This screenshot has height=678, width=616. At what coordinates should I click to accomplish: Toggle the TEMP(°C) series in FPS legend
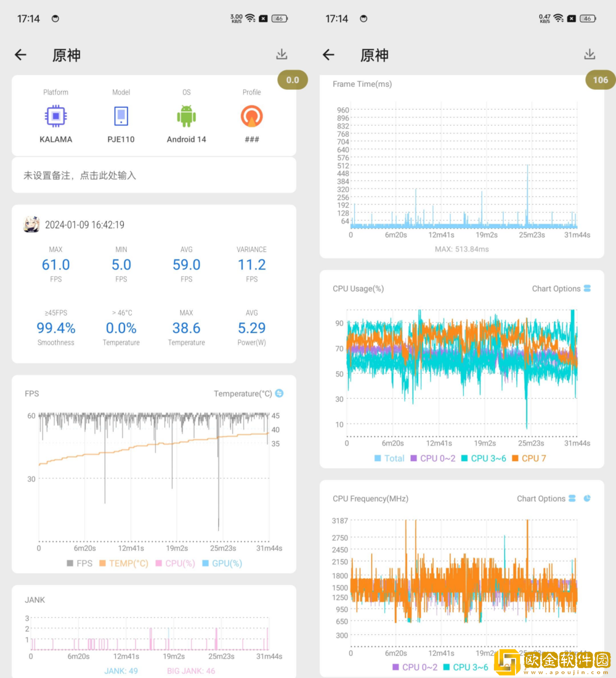tap(124, 563)
